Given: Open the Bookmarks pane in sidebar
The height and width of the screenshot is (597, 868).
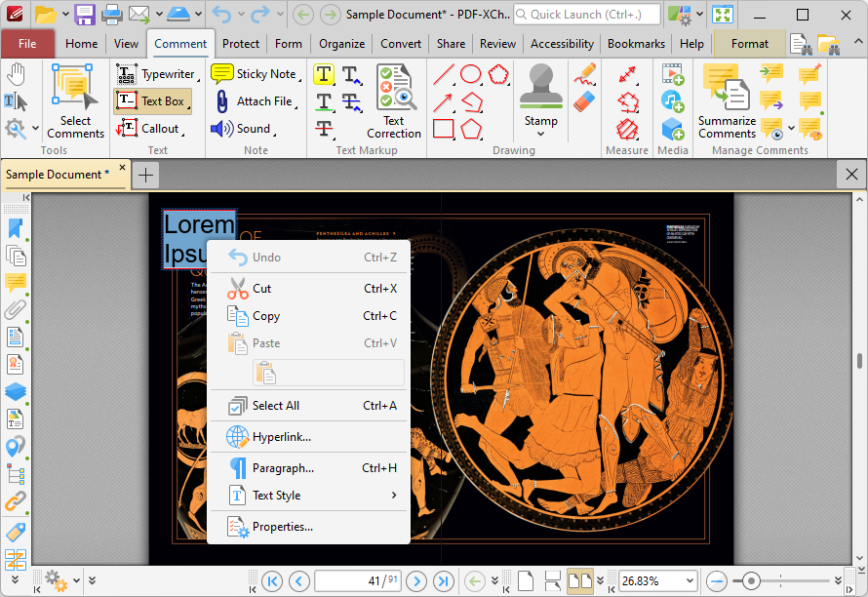Looking at the screenshot, I should [16, 228].
